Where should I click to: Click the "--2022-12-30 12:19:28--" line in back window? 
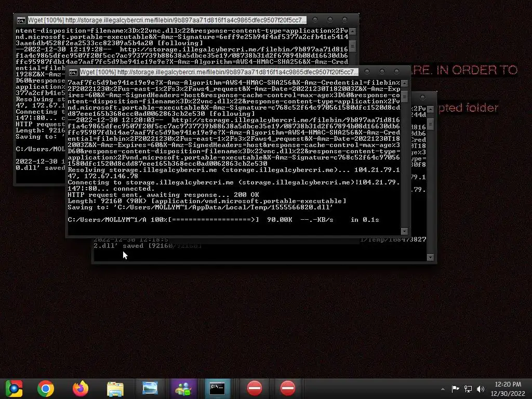[x=181, y=49]
